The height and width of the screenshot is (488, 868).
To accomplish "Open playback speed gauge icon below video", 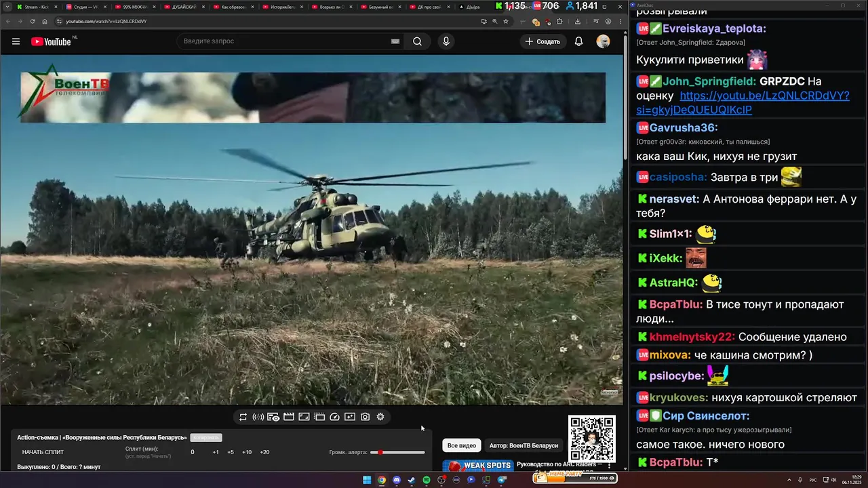I will (x=334, y=417).
